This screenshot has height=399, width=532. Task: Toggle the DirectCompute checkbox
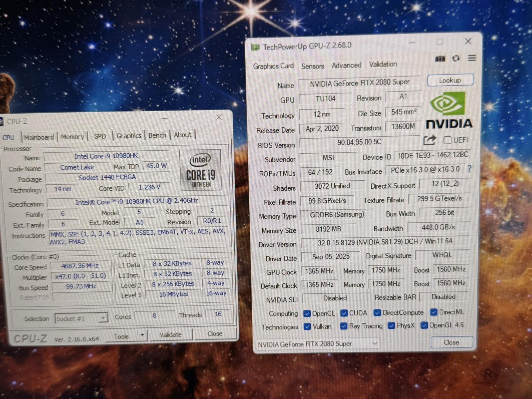click(377, 313)
